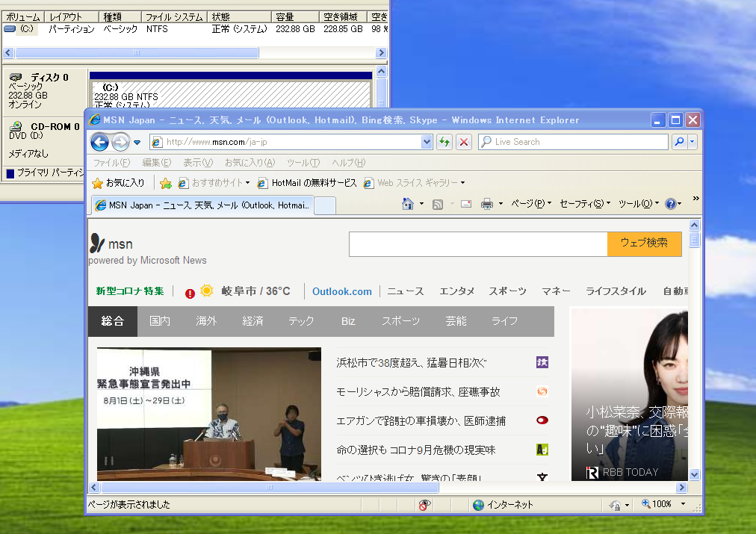The width and height of the screenshot is (756, 534).
Task: Click the Live Search magnifier button
Action: tap(679, 142)
